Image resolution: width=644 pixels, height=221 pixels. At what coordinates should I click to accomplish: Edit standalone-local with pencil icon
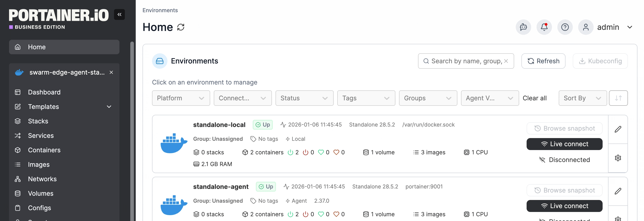click(x=618, y=129)
